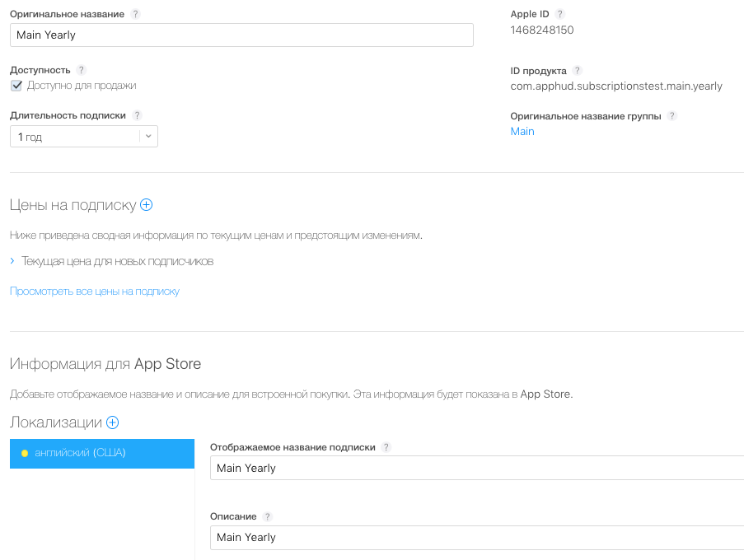Click help icon beside Описание label
Viewport: 744px width, 560px height.
coord(267,516)
